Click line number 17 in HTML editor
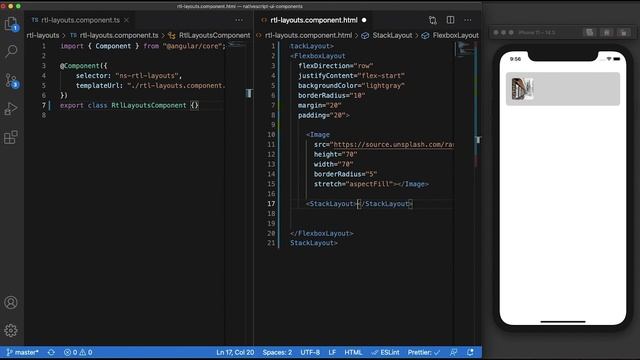This screenshot has height=360, width=640. tap(271, 204)
